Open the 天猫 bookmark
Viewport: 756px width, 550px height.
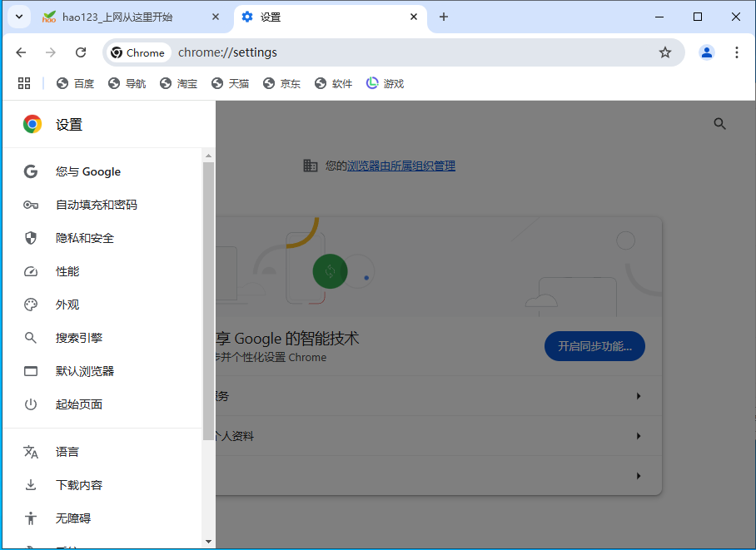click(230, 83)
